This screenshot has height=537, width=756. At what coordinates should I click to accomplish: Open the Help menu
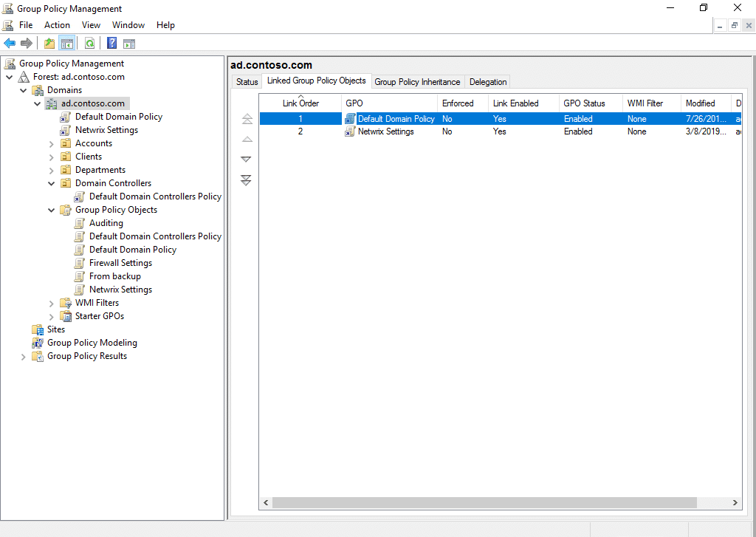tap(165, 25)
